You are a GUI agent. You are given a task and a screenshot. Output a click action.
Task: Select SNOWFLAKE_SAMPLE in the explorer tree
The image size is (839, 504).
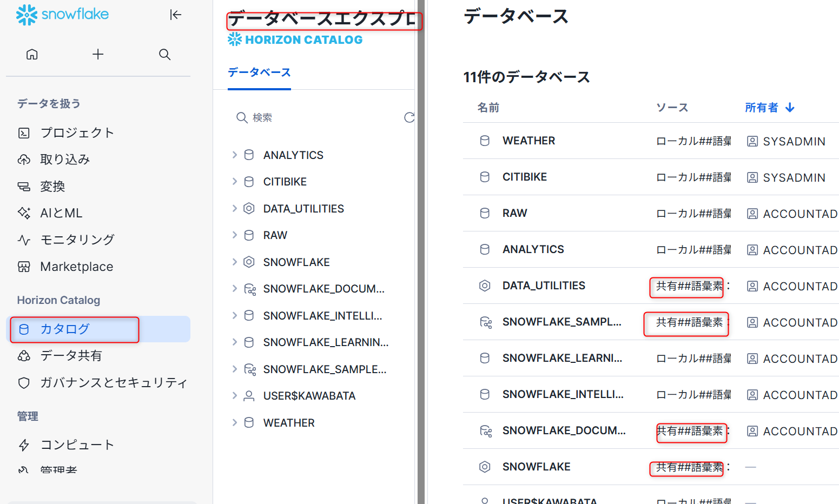coord(325,369)
